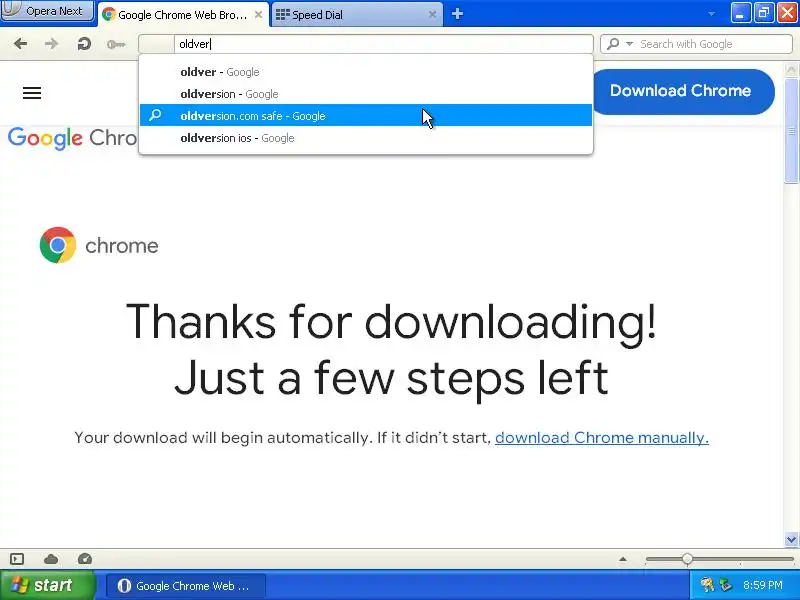Open the password key wand icon
800x600 pixels.
[116, 44]
